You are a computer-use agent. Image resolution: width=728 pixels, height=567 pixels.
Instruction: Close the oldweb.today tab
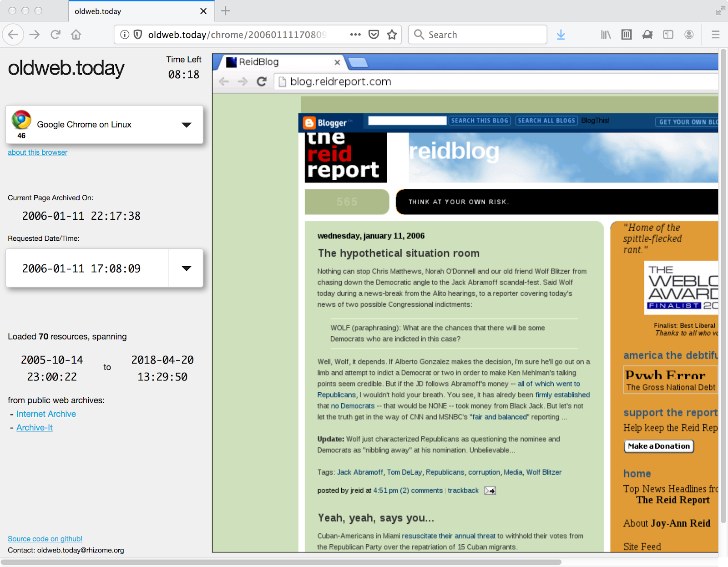tap(203, 11)
